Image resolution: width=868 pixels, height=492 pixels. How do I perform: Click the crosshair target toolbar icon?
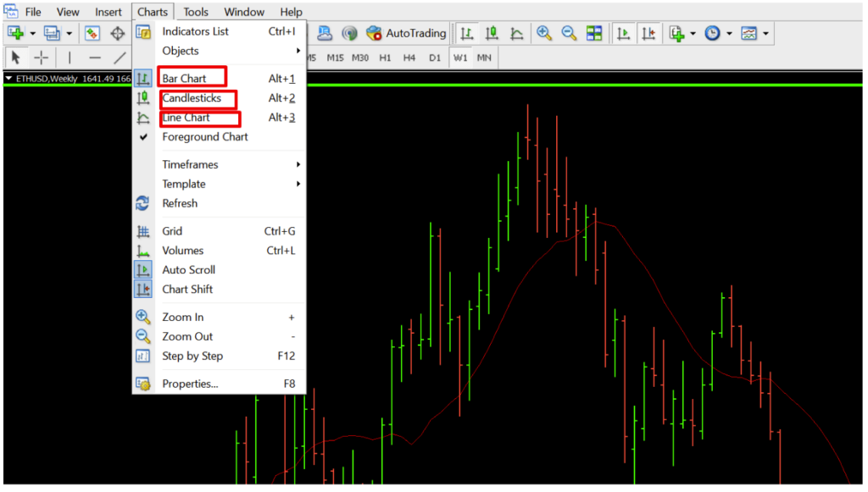pyautogui.click(x=117, y=33)
